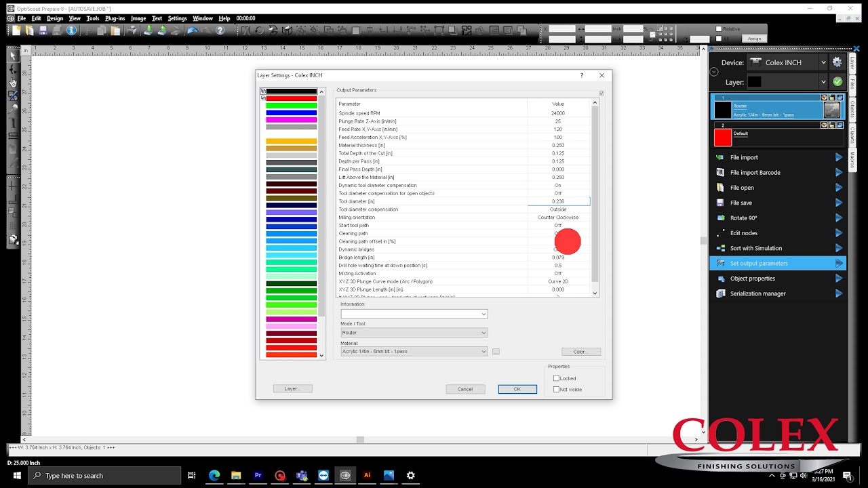The width and height of the screenshot is (868, 488).
Task: Click down arrow of color list scrollbar
Action: pos(321,355)
